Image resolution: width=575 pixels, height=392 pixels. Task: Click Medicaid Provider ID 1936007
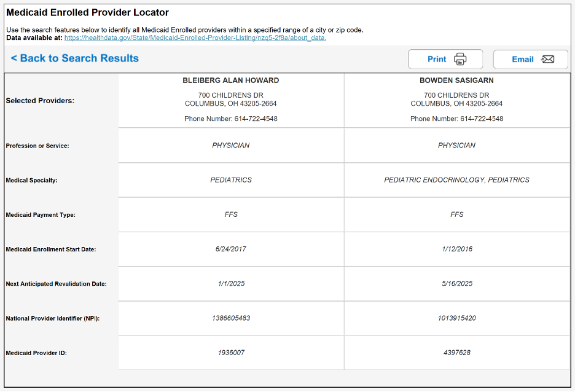(231, 353)
